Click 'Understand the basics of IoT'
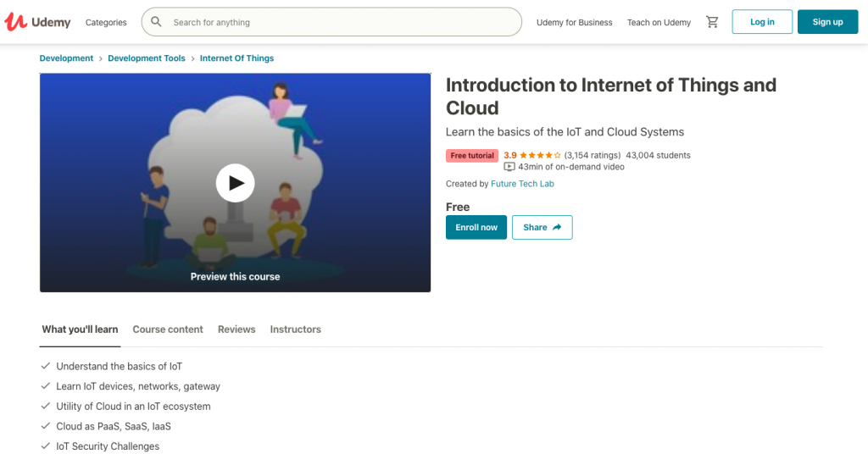Screen dimensions: 868x454 pyautogui.click(x=119, y=367)
